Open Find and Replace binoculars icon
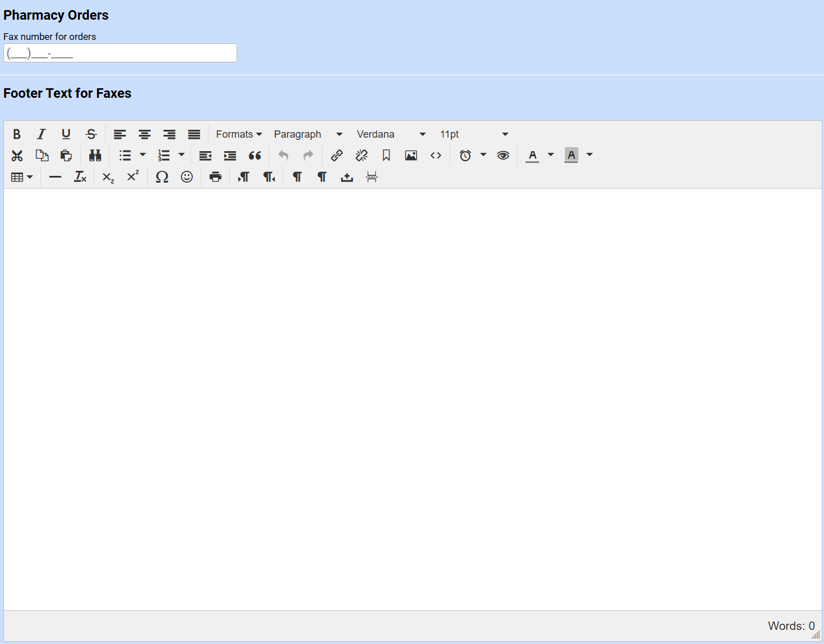Screen dimensions: 824x644 pos(95,156)
